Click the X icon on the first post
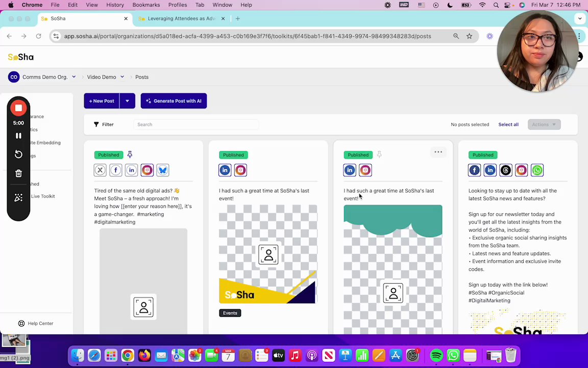Image resolution: width=588 pixels, height=368 pixels. point(100,170)
